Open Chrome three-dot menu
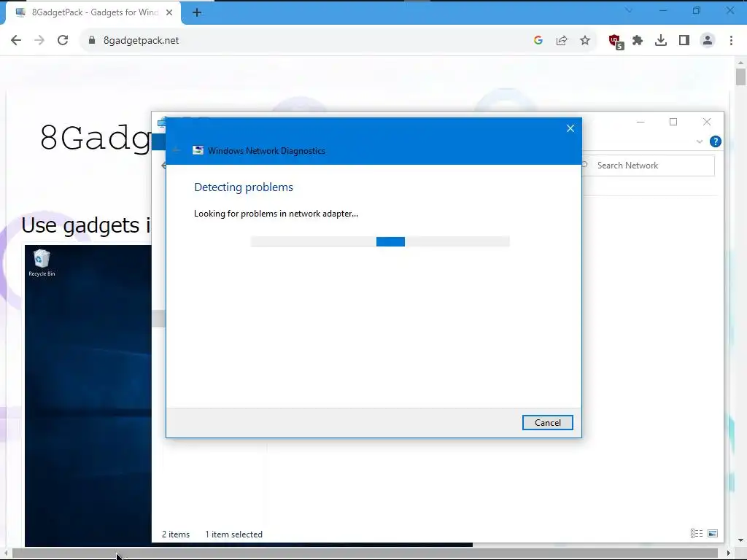 tap(731, 41)
